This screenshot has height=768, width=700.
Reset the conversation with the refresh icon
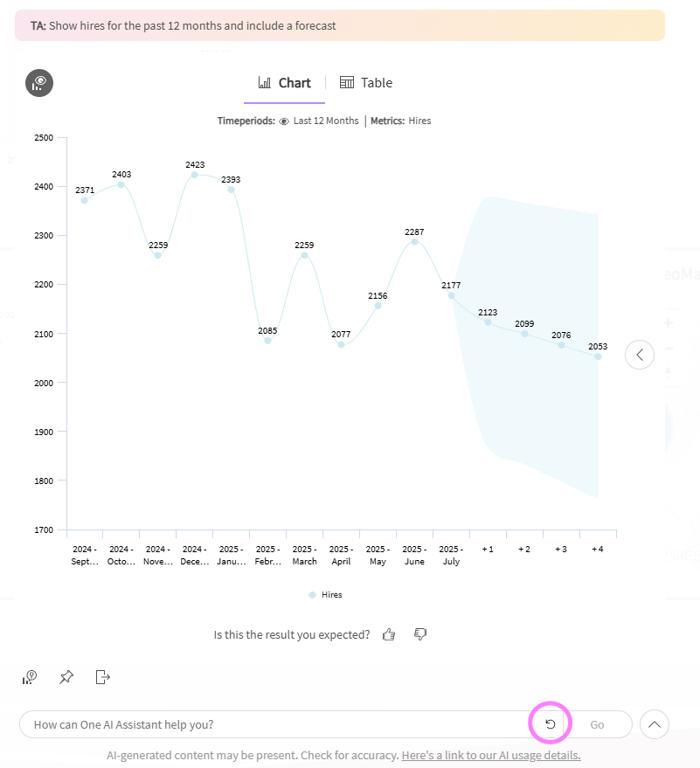(x=551, y=724)
